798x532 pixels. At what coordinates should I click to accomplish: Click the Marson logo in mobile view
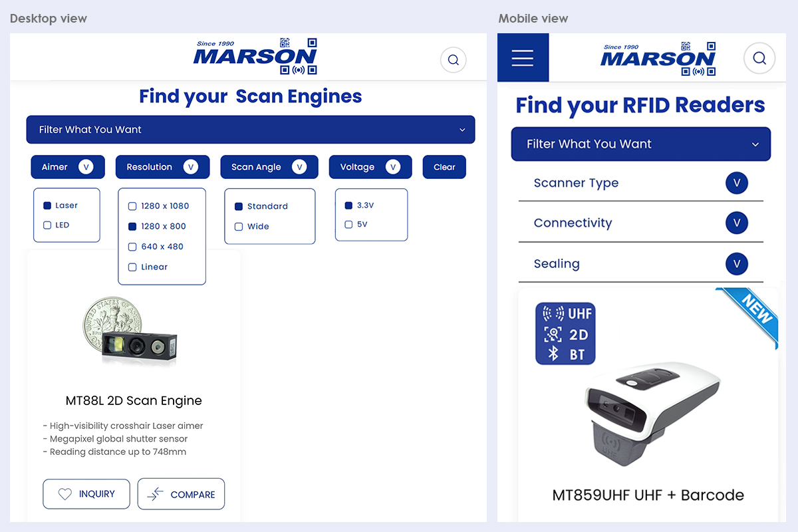pos(658,58)
